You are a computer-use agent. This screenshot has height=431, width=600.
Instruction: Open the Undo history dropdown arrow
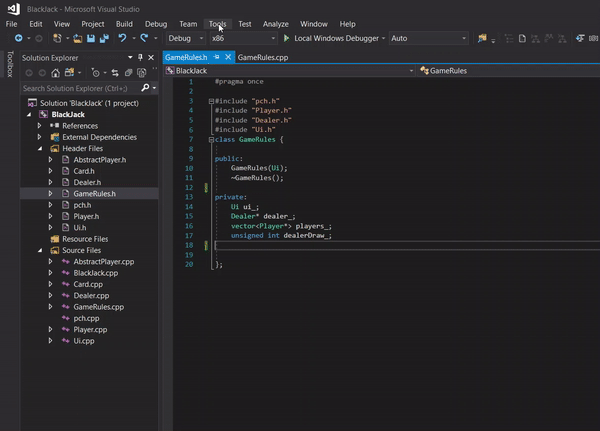click(134, 38)
